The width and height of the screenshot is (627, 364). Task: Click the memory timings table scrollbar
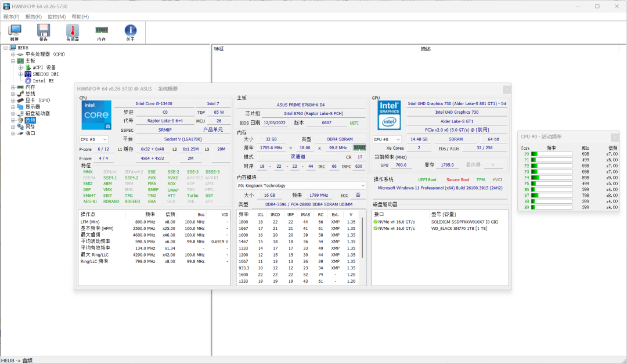click(363, 238)
